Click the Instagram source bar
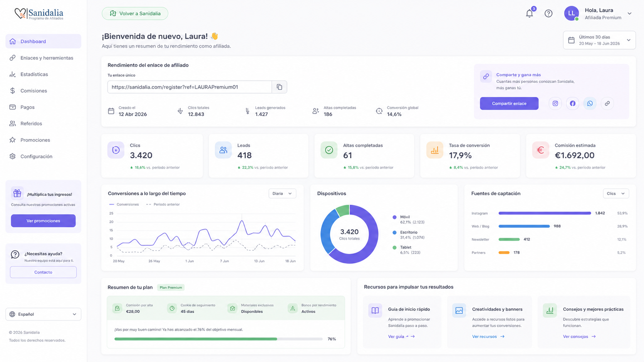Screen dimensions: 644x362 coord(545,213)
